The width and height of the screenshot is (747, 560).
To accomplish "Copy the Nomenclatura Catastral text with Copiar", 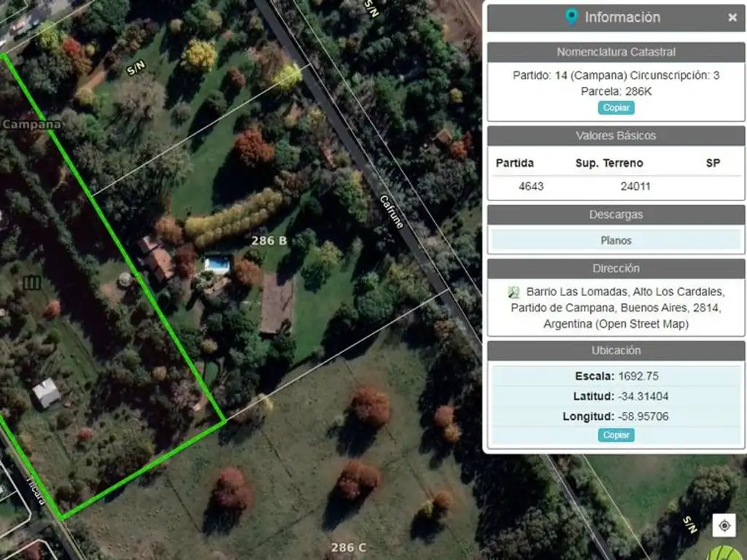I will 616,108.
